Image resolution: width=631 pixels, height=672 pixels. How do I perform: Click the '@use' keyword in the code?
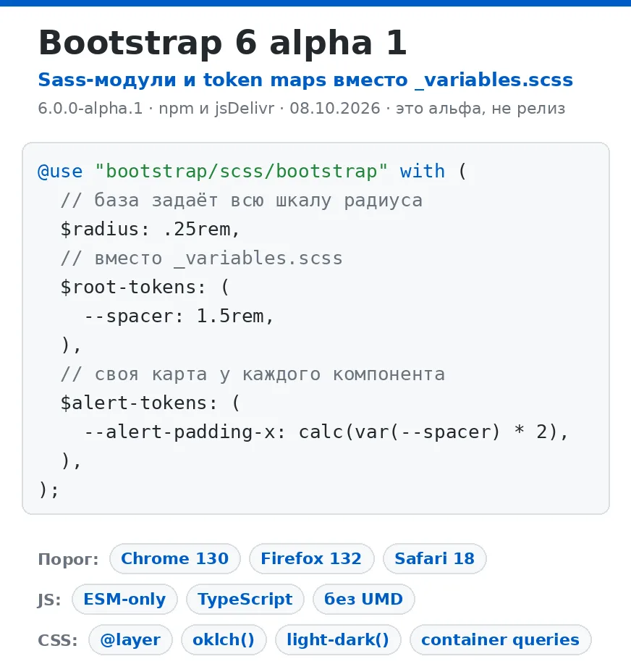(60, 172)
